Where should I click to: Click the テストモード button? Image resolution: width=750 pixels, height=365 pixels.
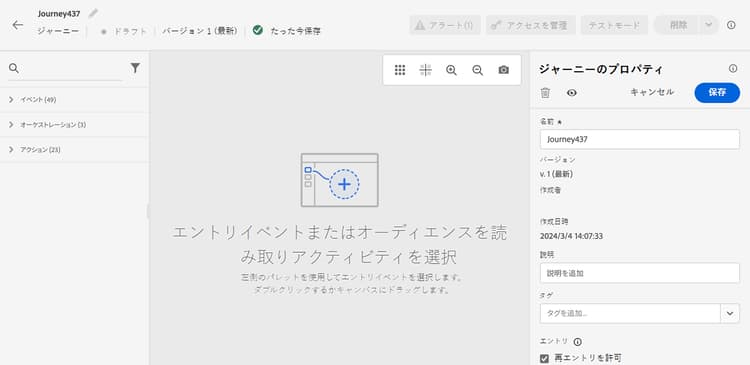[x=614, y=25]
